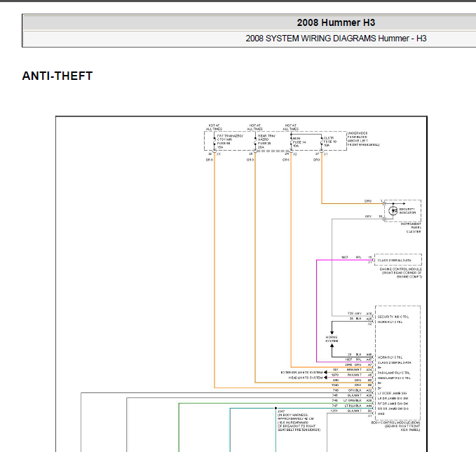Click the 'GND' pin label on the BCM

coord(381,413)
